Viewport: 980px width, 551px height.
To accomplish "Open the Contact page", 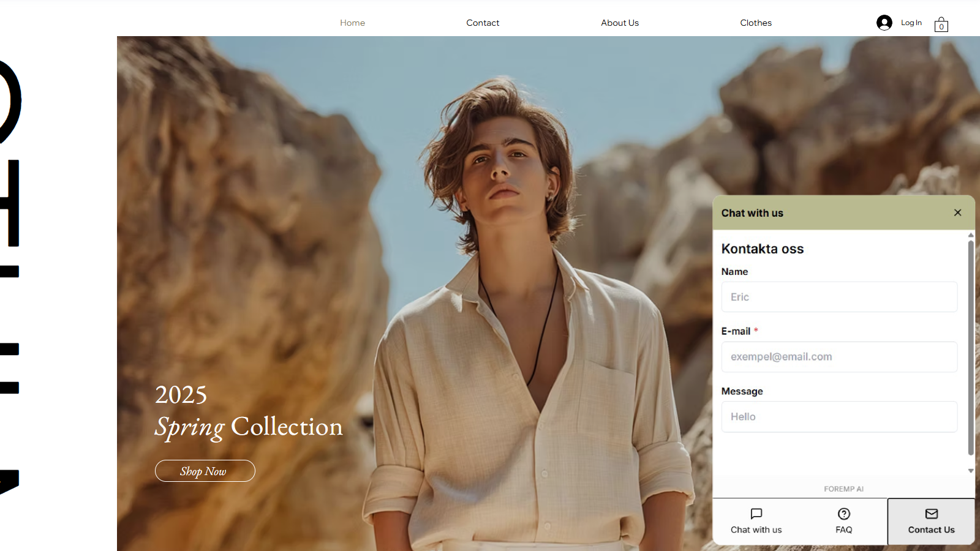I will (x=483, y=23).
